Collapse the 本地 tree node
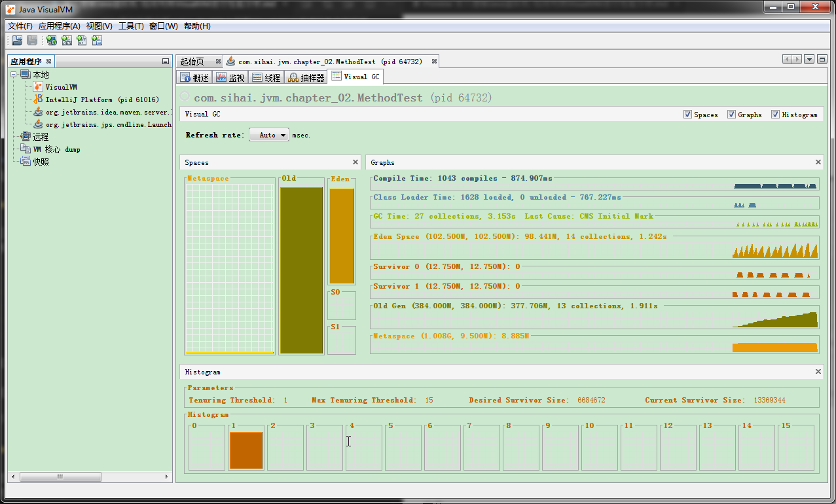 point(14,75)
